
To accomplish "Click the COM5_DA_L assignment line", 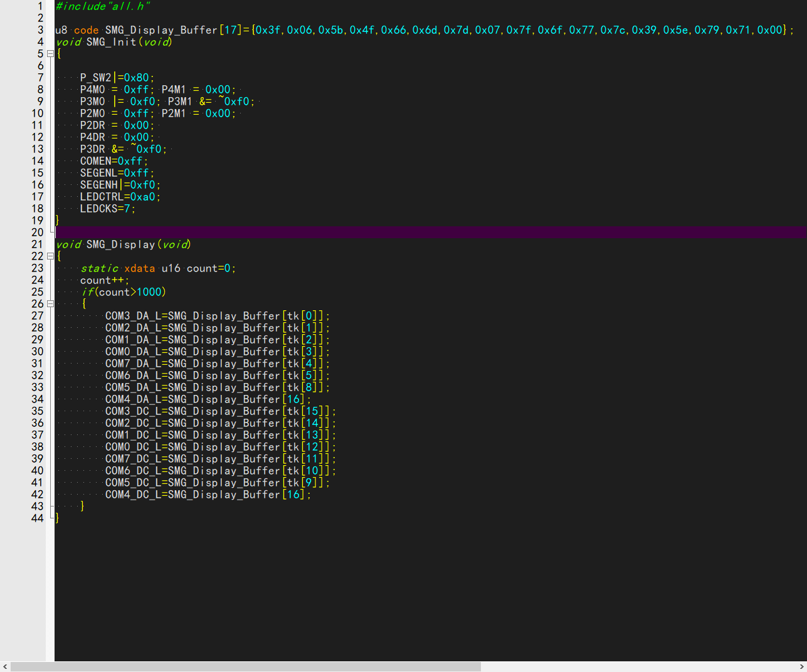I will tap(217, 387).
